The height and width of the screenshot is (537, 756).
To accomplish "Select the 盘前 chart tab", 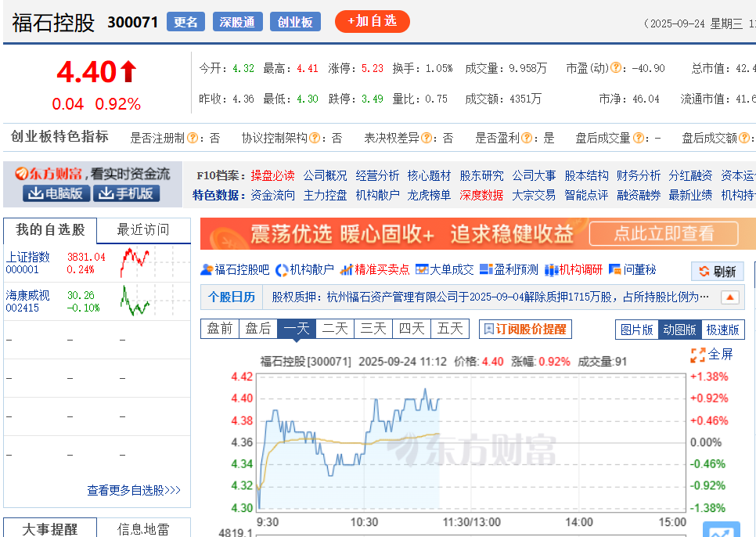I will [x=220, y=329].
